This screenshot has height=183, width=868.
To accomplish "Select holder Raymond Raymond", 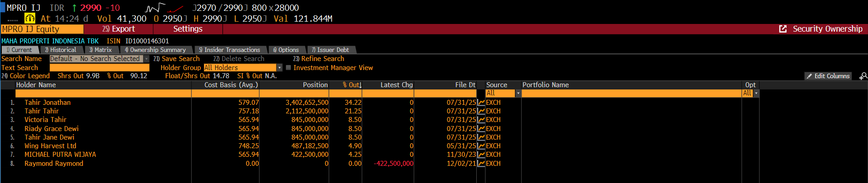I will (x=54, y=164).
